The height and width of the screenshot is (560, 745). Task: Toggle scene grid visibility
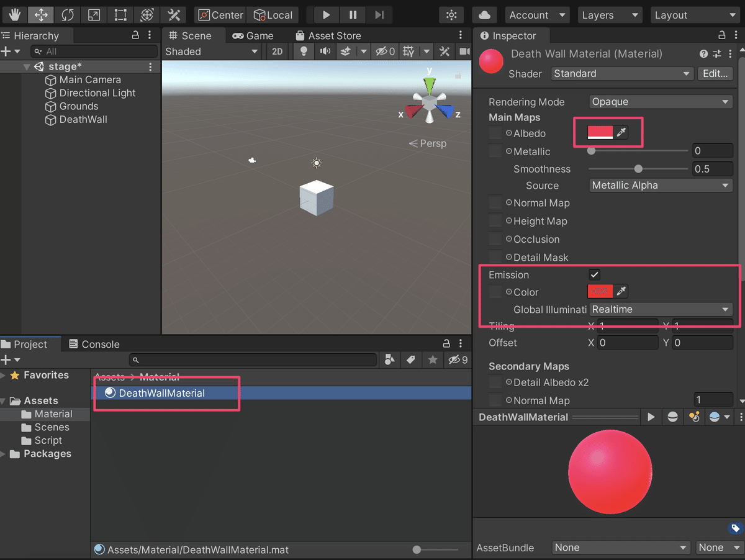coord(409,52)
